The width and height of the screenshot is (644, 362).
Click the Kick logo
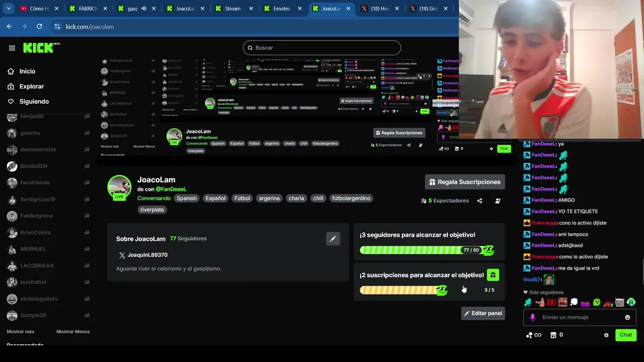tap(41, 48)
